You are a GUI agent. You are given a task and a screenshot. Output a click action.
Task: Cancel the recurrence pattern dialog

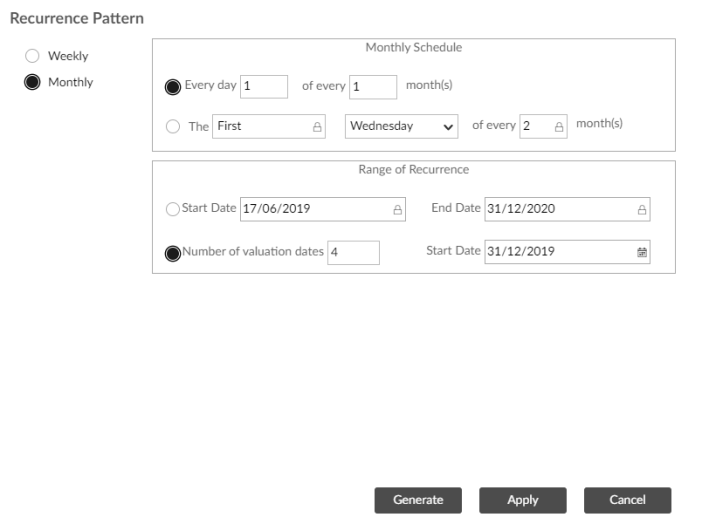coord(627,500)
